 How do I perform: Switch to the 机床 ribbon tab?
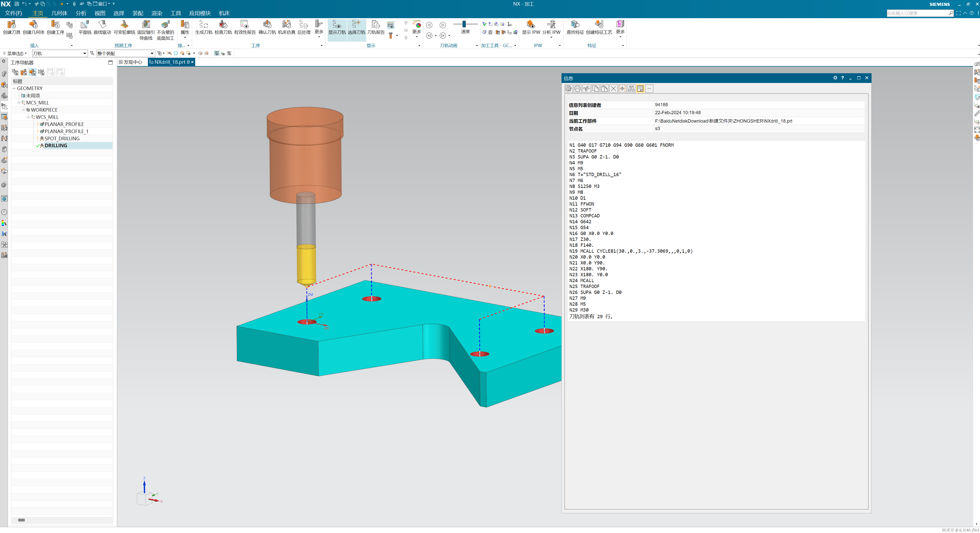224,13
